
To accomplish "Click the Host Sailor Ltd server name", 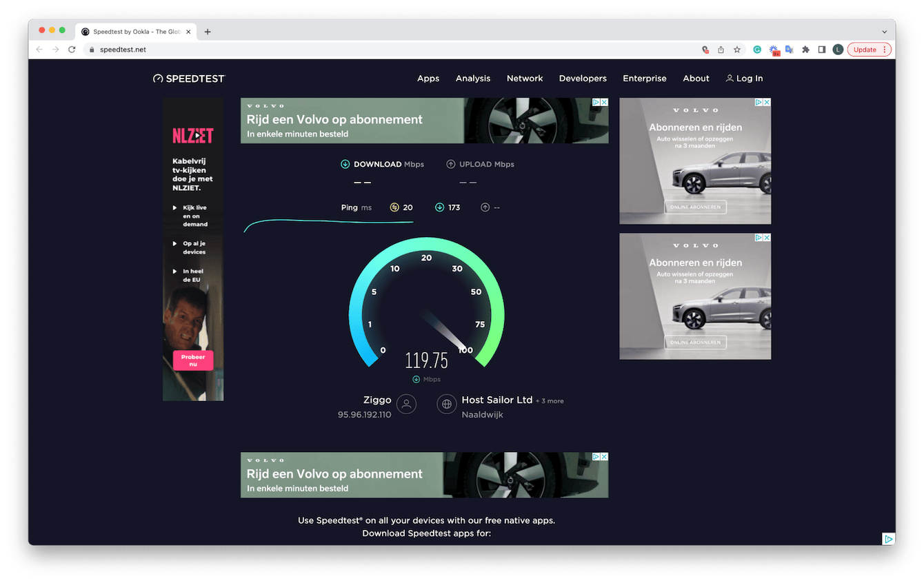I will click(497, 400).
